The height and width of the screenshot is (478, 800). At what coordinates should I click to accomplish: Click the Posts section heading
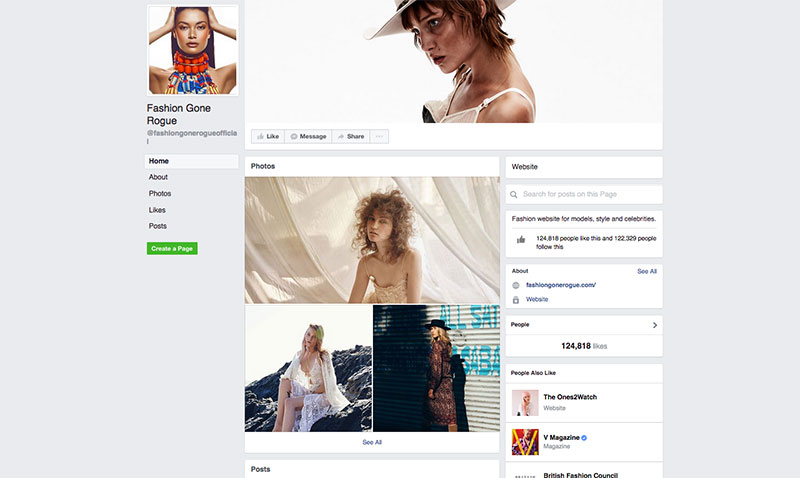260,469
